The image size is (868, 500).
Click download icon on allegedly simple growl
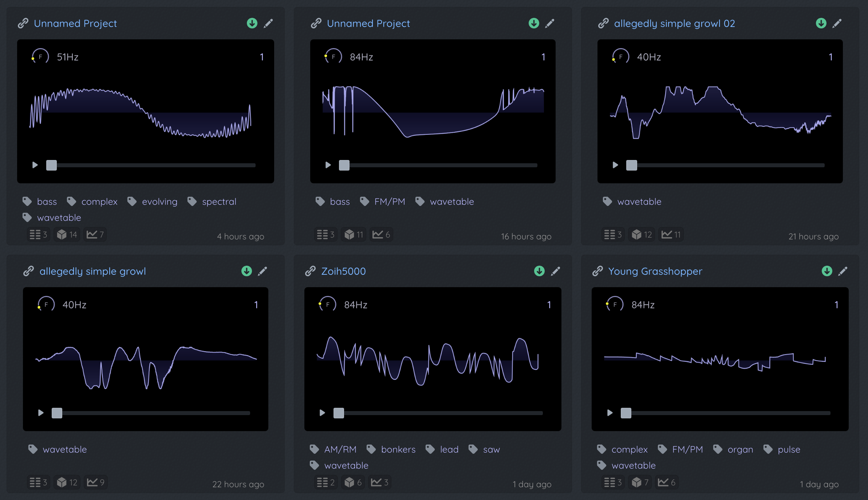pos(246,271)
